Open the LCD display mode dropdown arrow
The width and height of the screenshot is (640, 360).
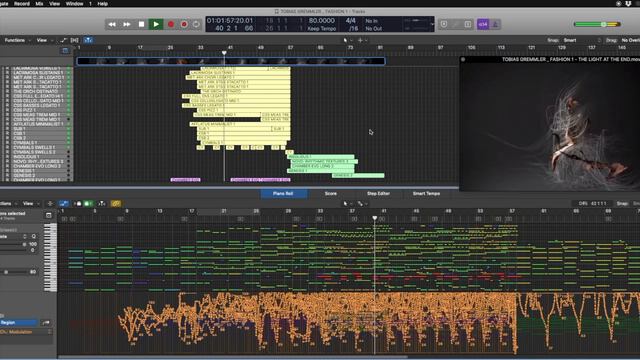click(x=432, y=24)
